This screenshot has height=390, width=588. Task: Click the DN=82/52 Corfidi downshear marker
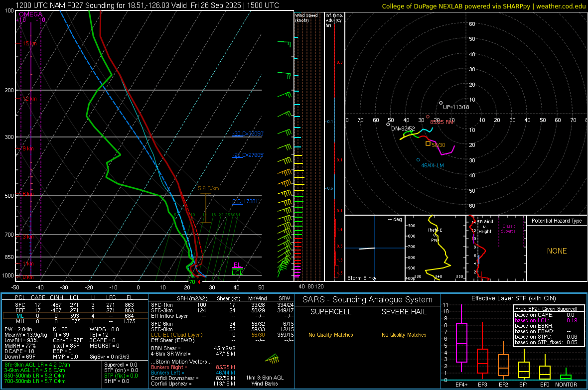[x=388, y=124]
